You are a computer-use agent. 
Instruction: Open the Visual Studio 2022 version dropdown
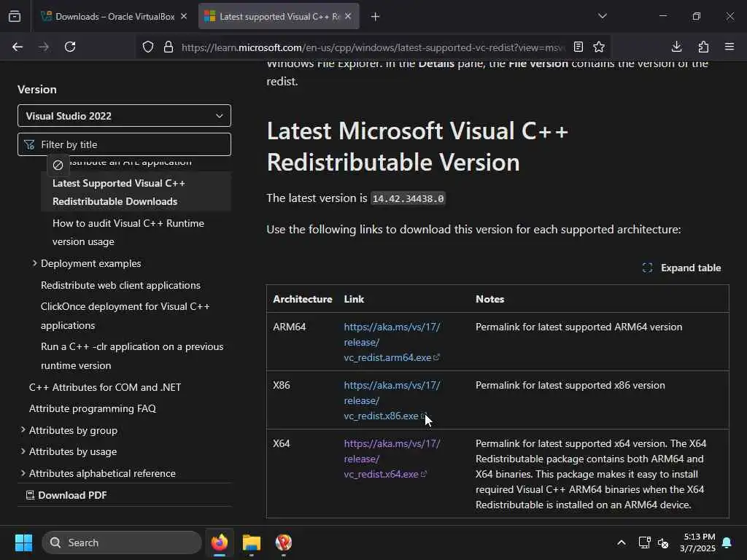124,116
